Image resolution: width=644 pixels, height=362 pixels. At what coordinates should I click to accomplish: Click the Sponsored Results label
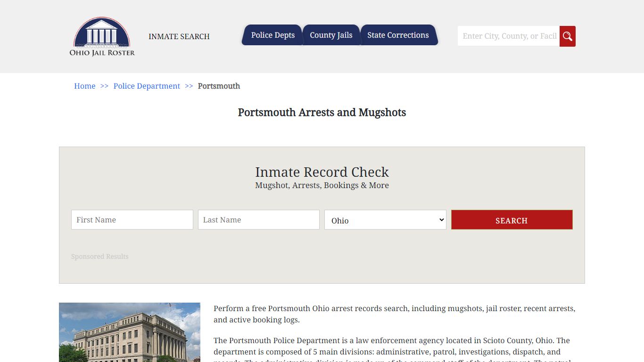tap(99, 256)
